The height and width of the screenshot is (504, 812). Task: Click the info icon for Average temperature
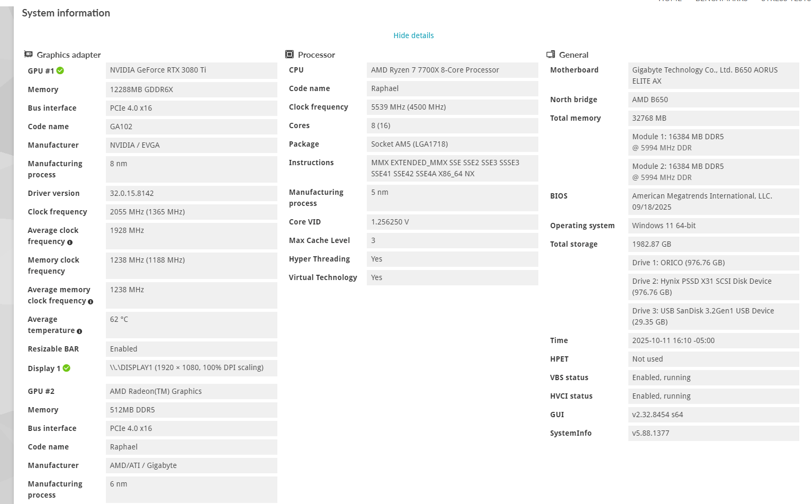click(x=79, y=331)
